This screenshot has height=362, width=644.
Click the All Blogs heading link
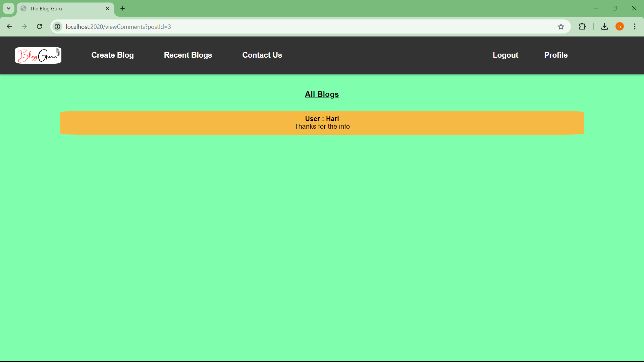tap(322, 94)
